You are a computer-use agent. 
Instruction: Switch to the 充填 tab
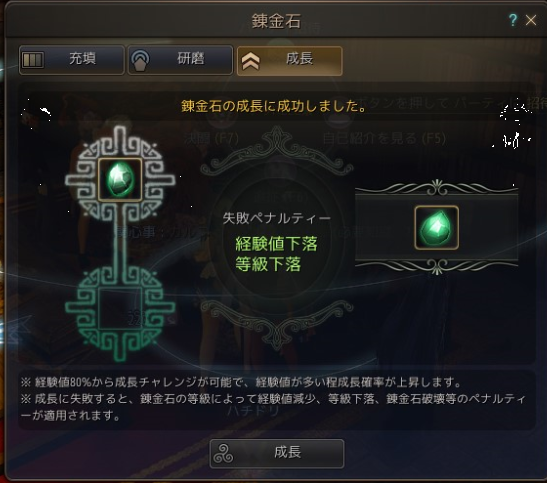(x=72, y=60)
